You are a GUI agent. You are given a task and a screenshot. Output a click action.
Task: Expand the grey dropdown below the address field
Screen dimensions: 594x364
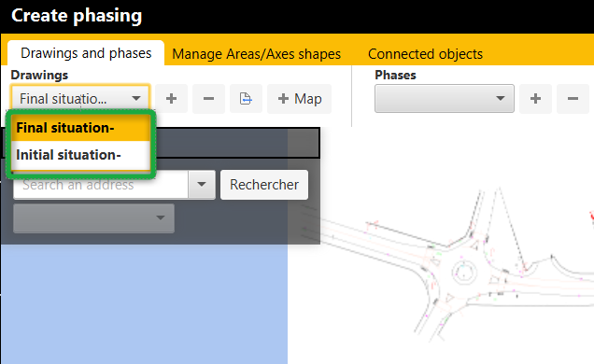tap(93, 218)
